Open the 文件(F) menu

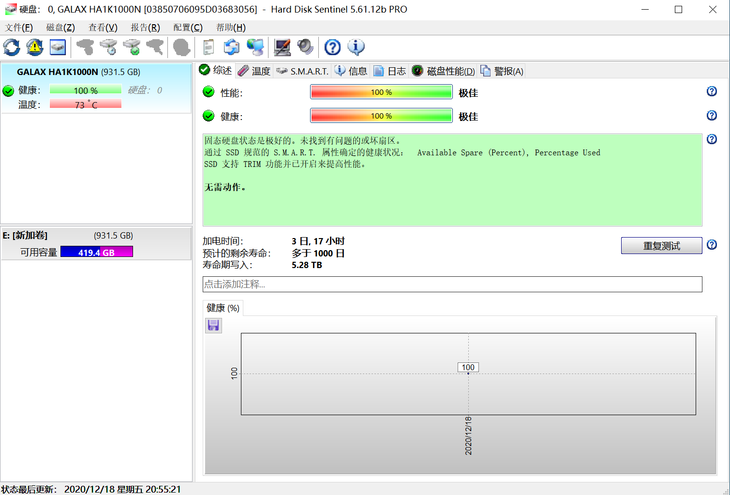pyautogui.click(x=19, y=27)
